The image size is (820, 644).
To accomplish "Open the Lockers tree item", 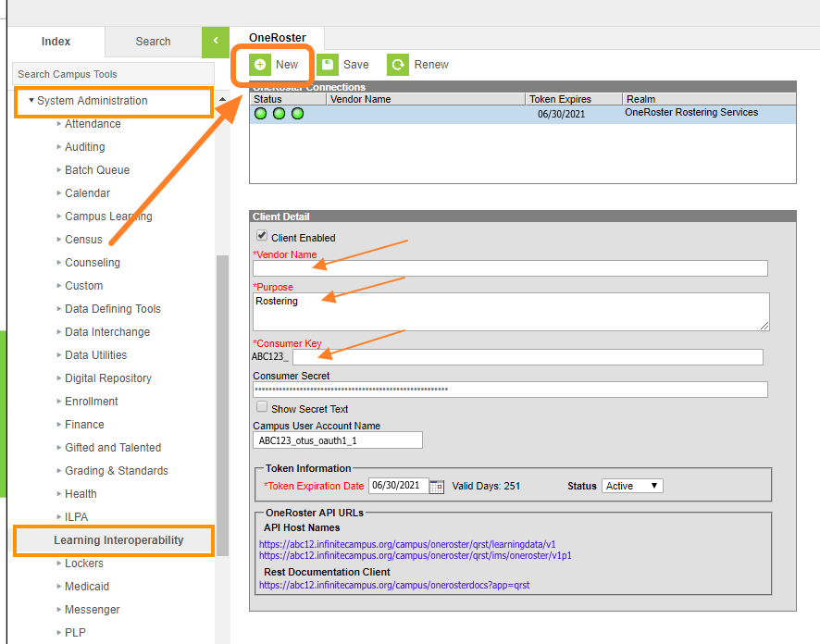I will [83, 563].
